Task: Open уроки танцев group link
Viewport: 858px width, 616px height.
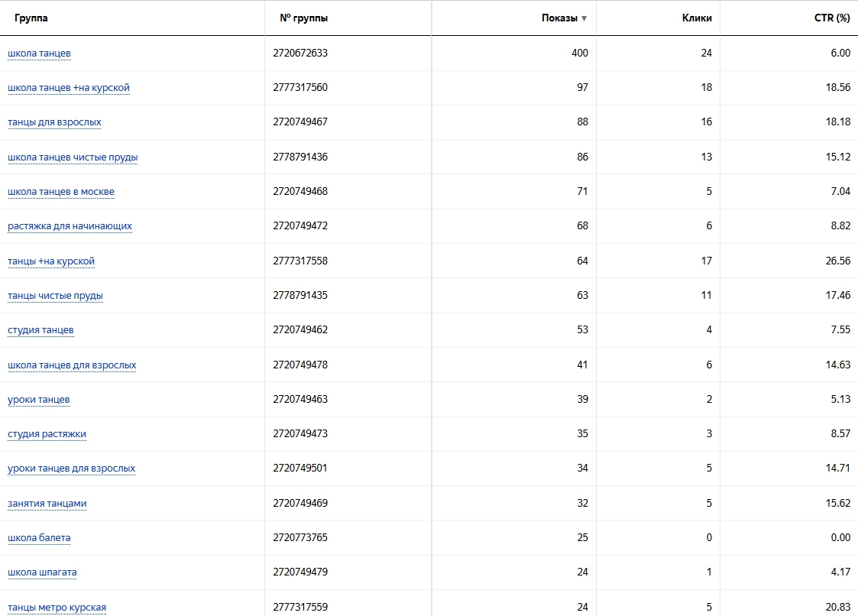Action: click(39, 400)
